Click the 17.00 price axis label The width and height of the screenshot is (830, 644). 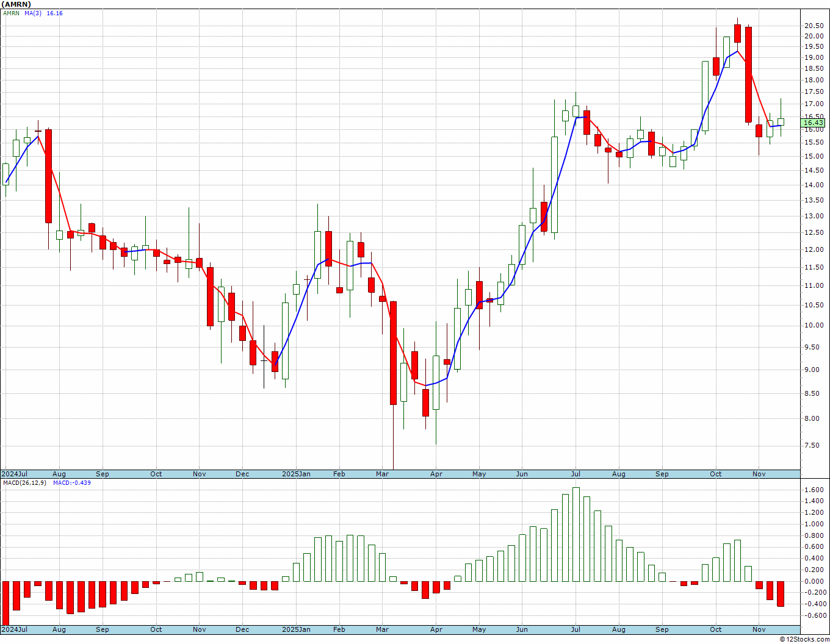[813, 104]
